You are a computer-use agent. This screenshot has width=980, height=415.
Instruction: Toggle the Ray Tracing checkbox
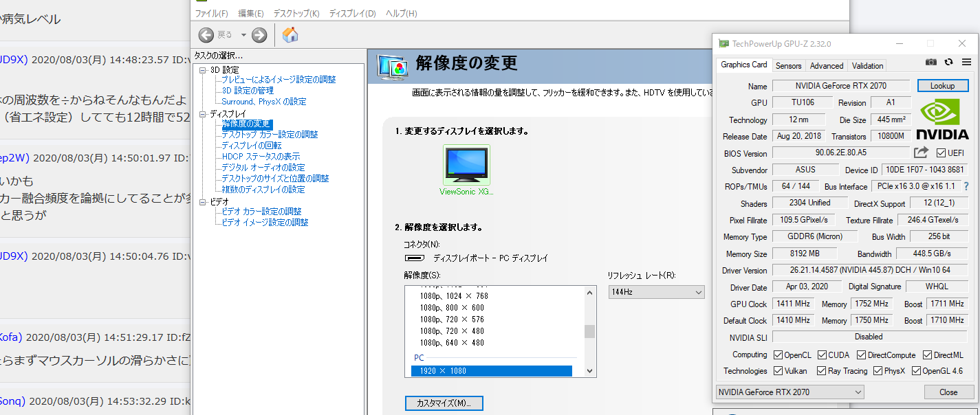point(822,371)
